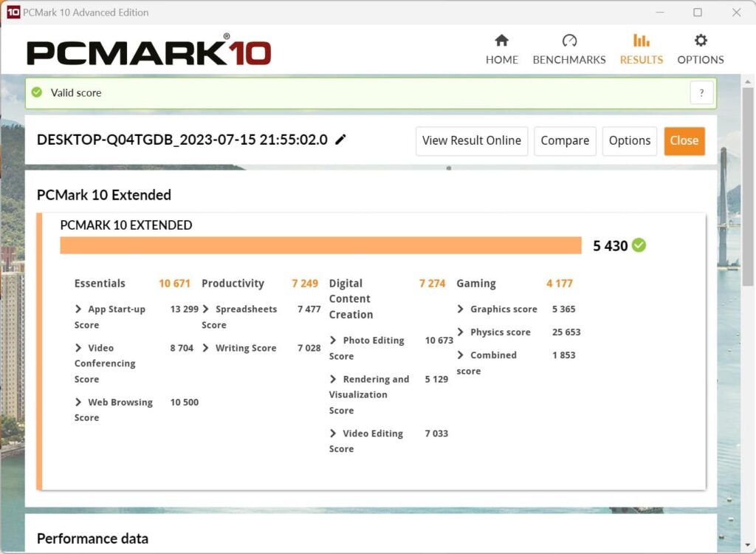Open the Options gear icon
The image size is (756, 554).
[x=701, y=41]
